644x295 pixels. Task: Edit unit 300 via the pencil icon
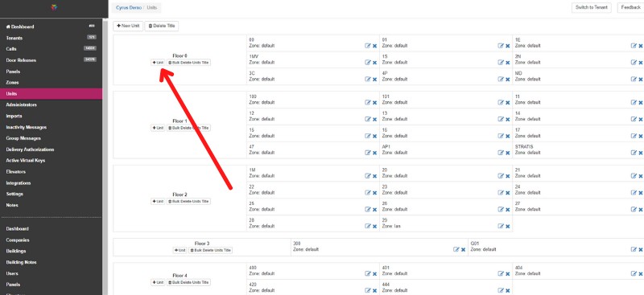(456, 249)
